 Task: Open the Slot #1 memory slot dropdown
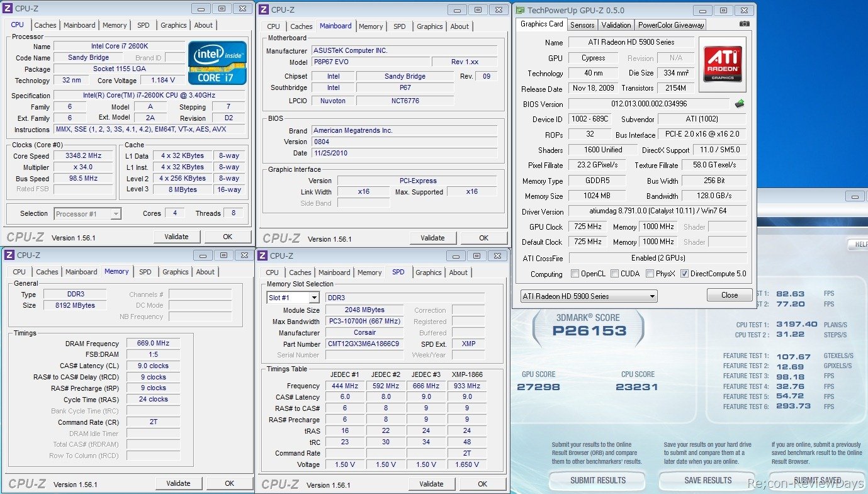click(x=313, y=298)
